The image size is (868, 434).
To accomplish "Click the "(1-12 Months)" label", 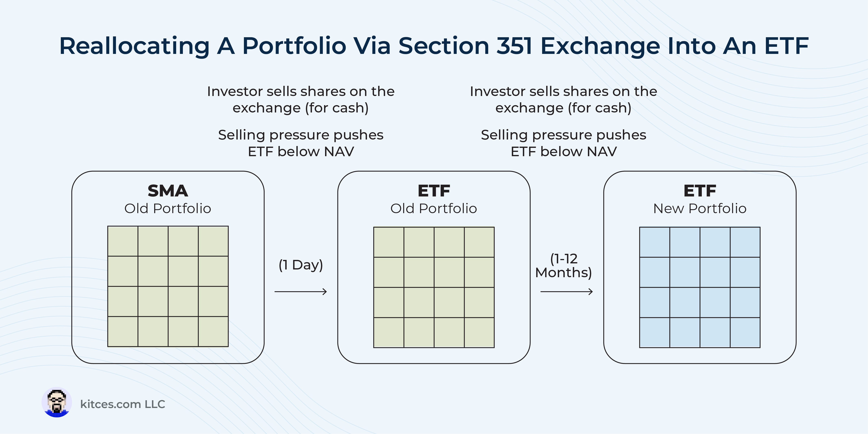I will (563, 266).
